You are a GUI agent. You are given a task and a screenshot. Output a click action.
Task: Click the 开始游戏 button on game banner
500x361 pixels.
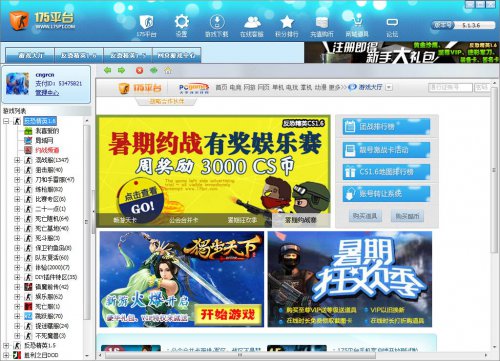pyautogui.click(x=228, y=314)
